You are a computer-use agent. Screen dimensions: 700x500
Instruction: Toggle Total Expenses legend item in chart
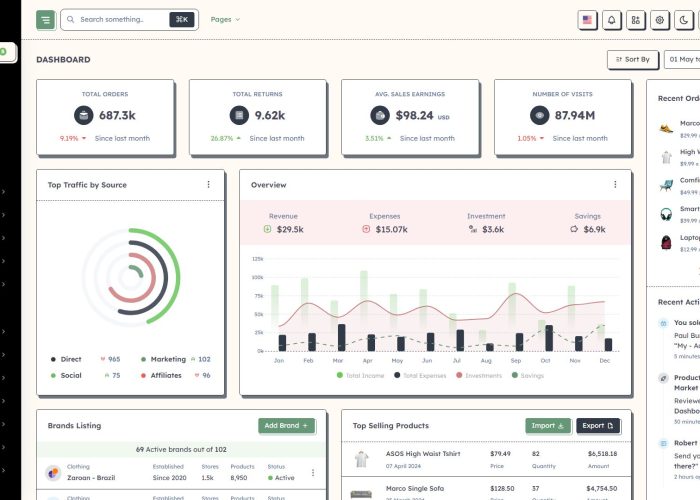tap(420, 375)
